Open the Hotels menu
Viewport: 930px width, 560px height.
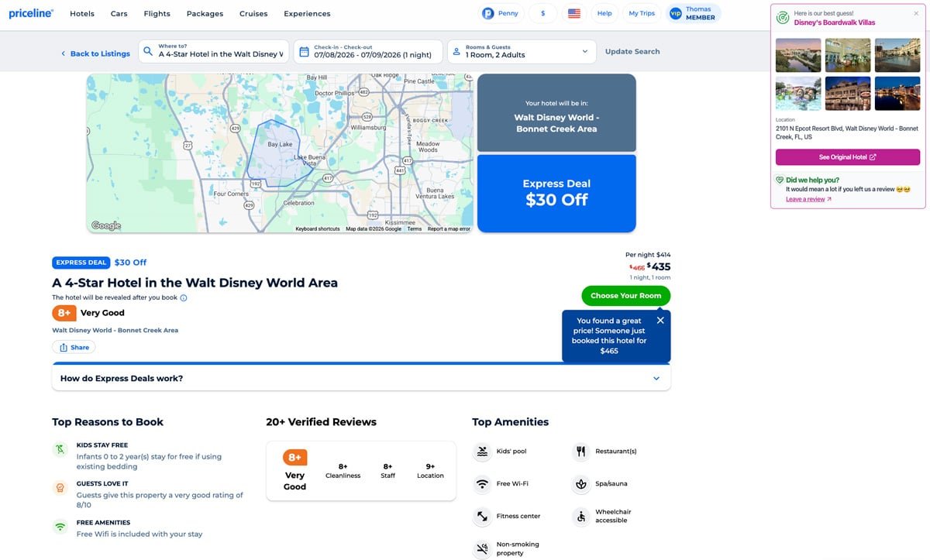point(82,13)
